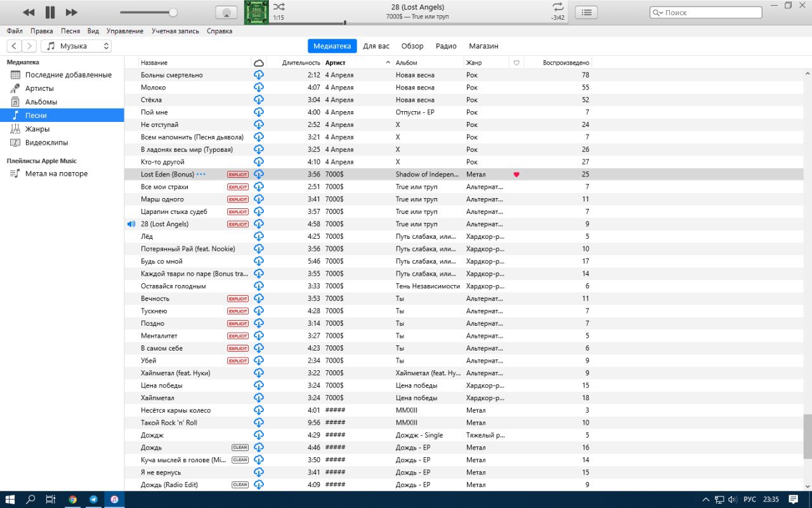Open the Метал на повторе playlist
Screen dimensions: 812x508
(x=62, y=173)
